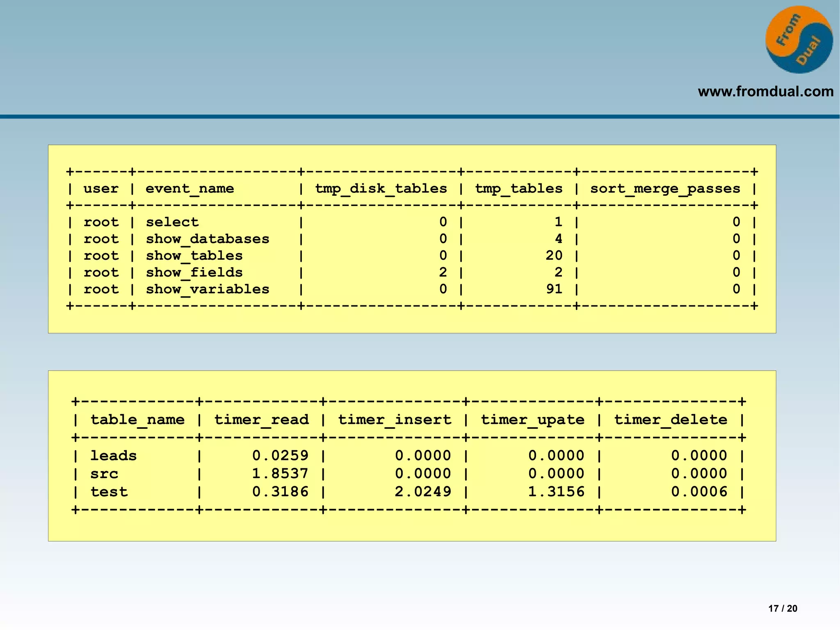Click the 'tmp_tables' column header
Image resolution: width=840 pixels, height=630 pixels.
pos(519,189)
